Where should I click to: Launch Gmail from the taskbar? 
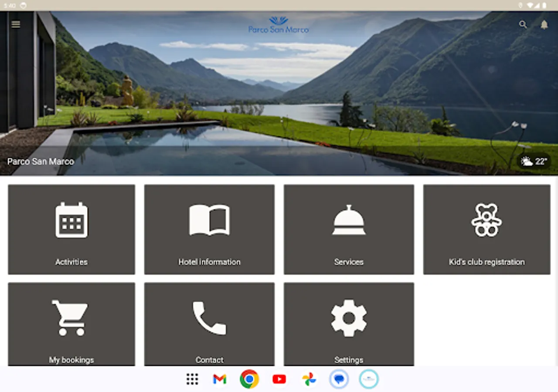(220, 379)
